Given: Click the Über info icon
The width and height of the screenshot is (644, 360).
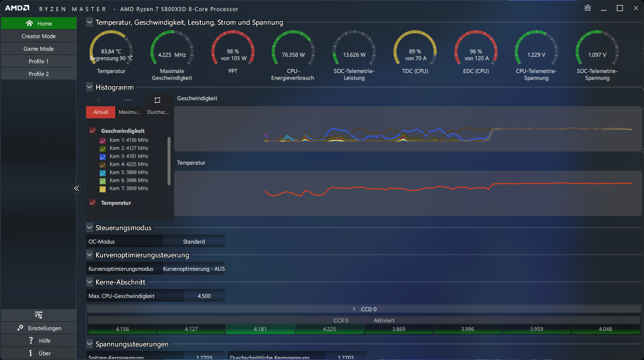Looking at the screenshot, I should coord(31,353).
